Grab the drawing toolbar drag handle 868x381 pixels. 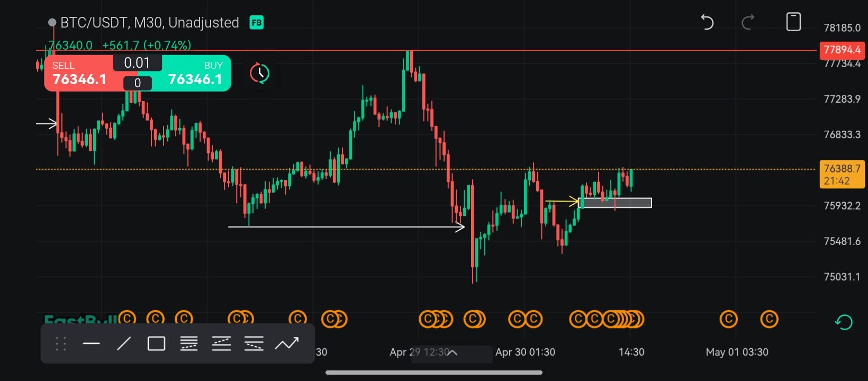[x=61, y=344]
